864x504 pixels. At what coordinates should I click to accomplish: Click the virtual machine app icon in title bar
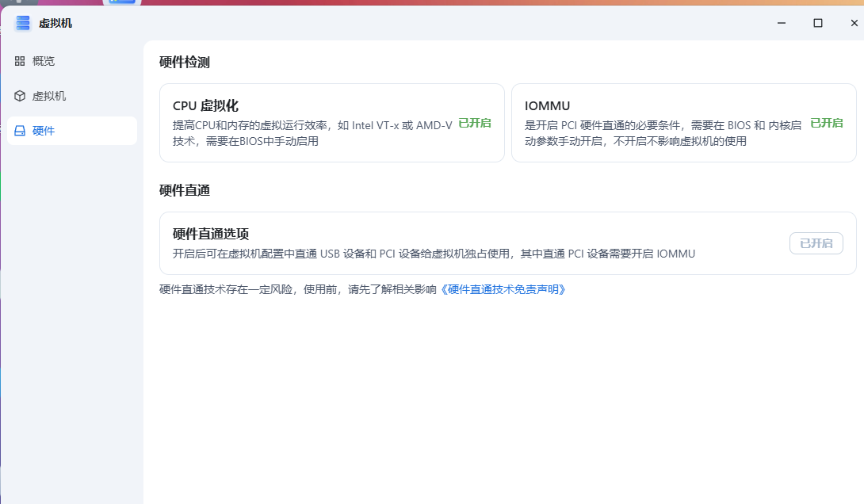click(23, 23)
